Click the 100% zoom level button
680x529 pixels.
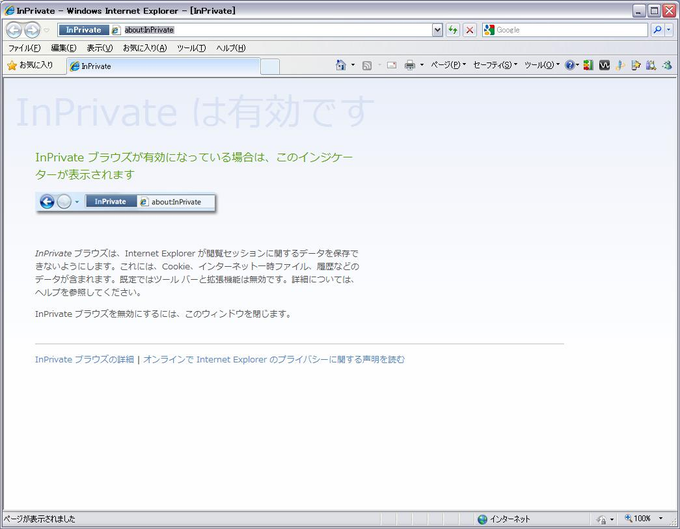coord(638,519)
